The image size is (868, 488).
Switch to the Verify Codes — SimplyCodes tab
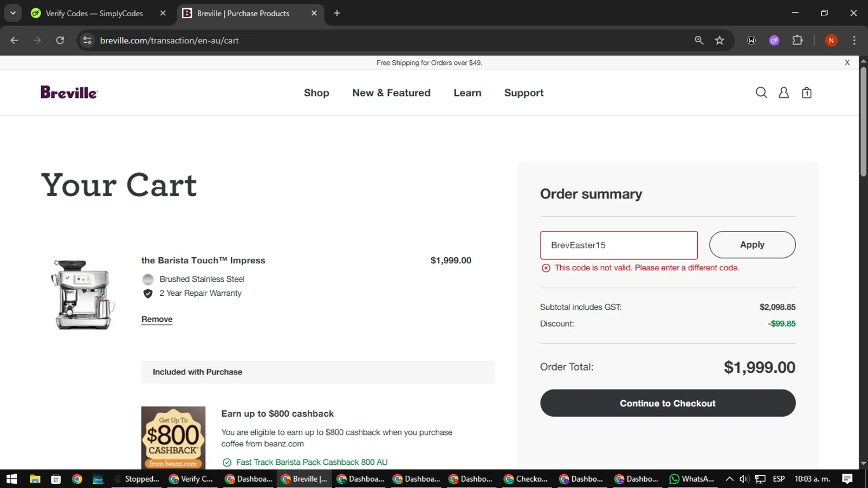coord(95,13)
